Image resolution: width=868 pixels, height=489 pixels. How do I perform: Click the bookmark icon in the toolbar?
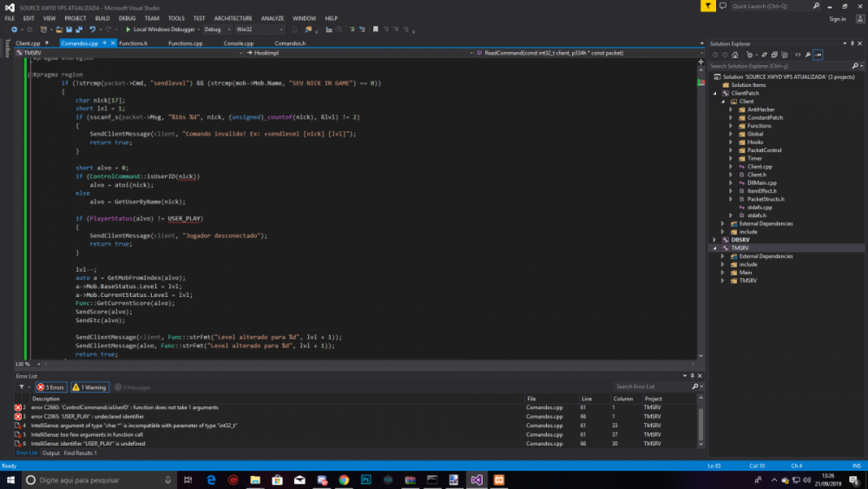pyautogui.click(x=375, y=30)
